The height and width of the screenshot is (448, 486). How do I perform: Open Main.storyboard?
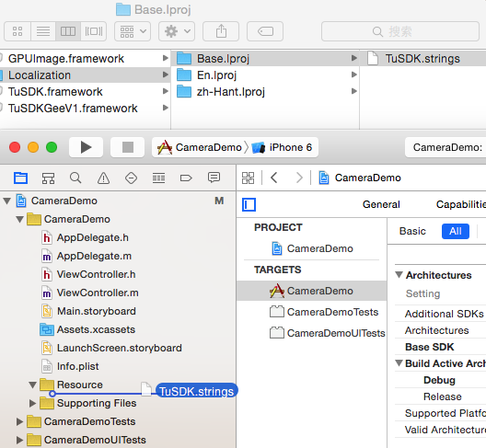coord(88,311)
